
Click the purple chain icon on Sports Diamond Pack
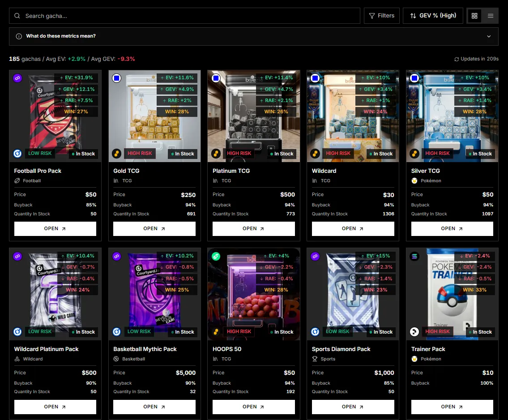[315, 256]
